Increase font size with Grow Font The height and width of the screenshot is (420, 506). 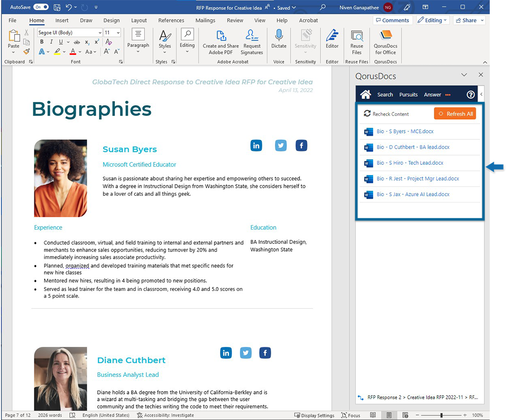point(107,52)
